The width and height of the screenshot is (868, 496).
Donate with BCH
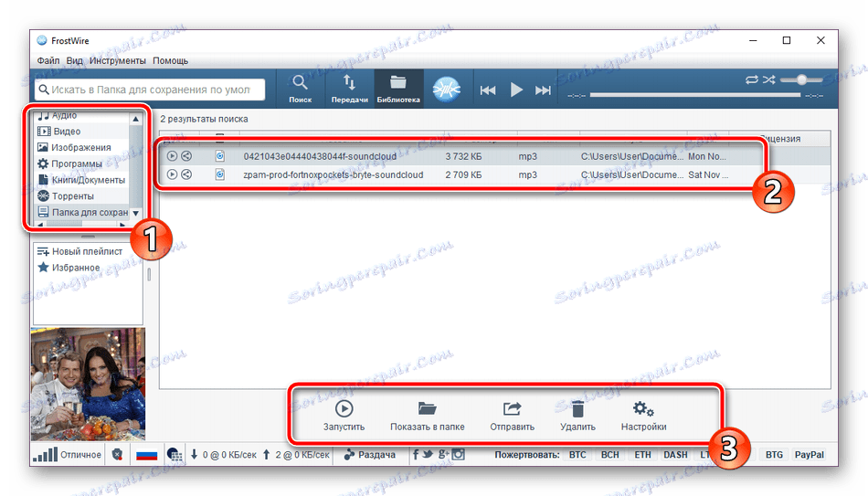pyautogui.click(x=610, y=455)
